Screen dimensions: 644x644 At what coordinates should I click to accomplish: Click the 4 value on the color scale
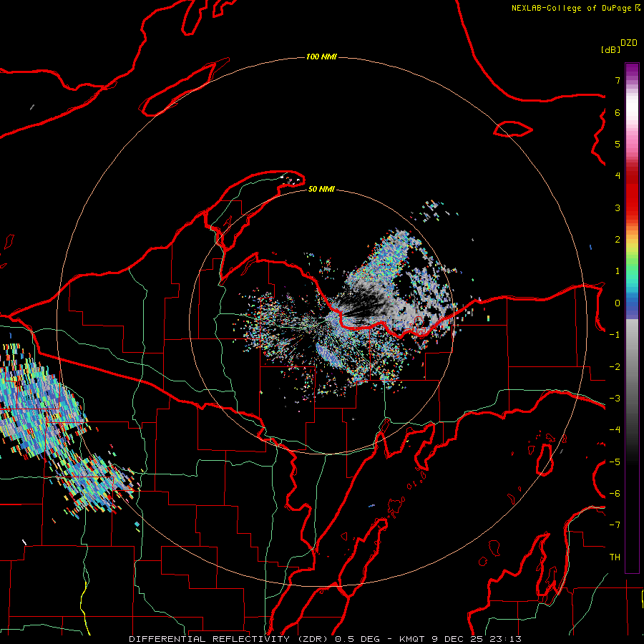[618, 176]
